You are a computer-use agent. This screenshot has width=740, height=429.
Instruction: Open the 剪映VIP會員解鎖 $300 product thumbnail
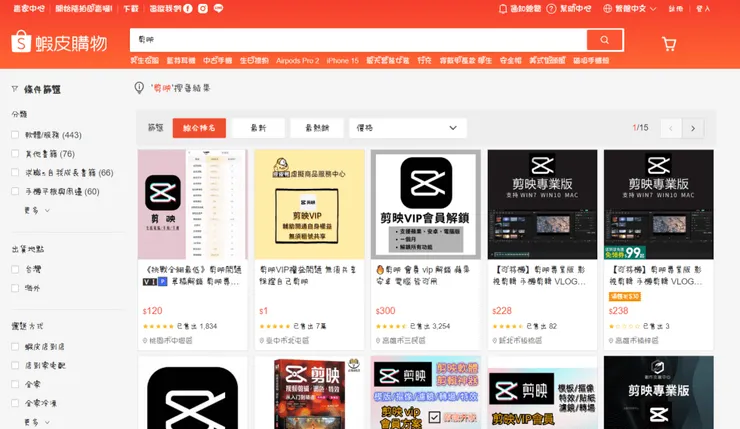[x=426, y=204]
